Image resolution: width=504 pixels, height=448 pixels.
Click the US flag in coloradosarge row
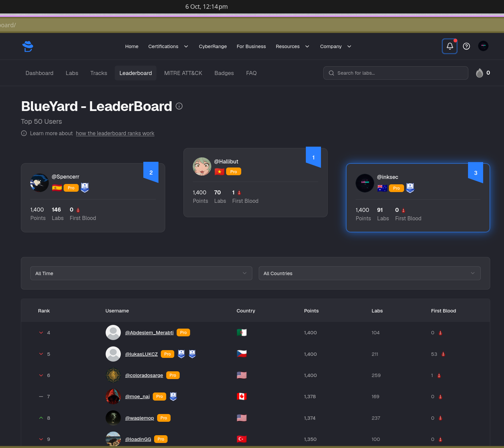242,375
